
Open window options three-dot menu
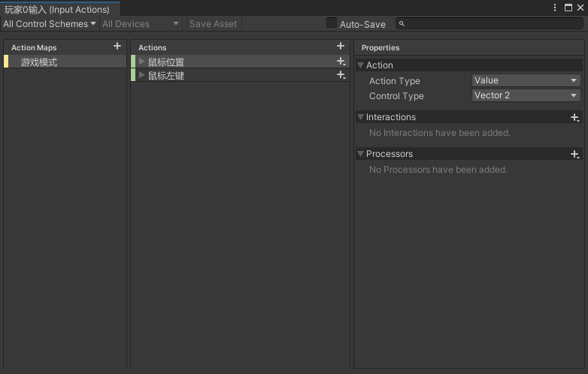coord(556,8)
